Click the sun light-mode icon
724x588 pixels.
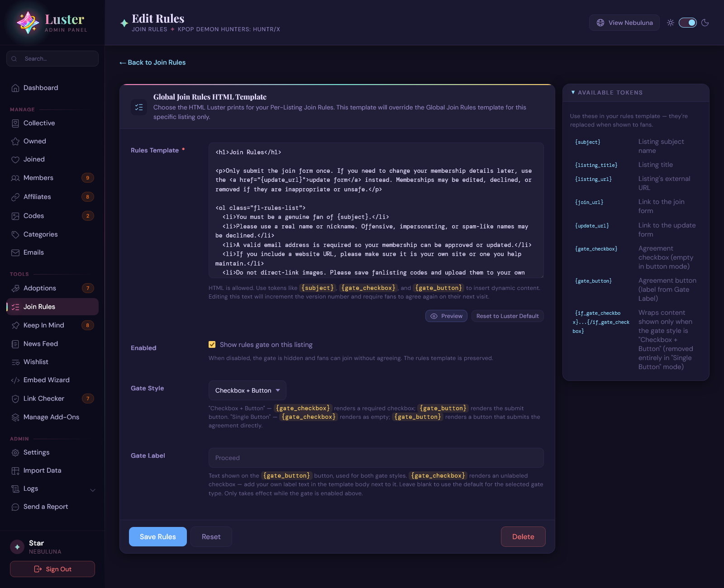671,23
